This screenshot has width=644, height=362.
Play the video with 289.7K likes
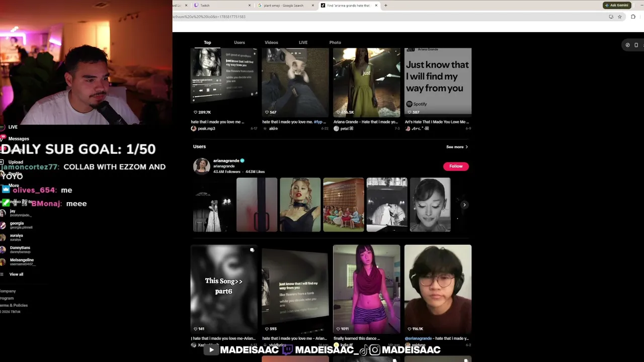224,82
